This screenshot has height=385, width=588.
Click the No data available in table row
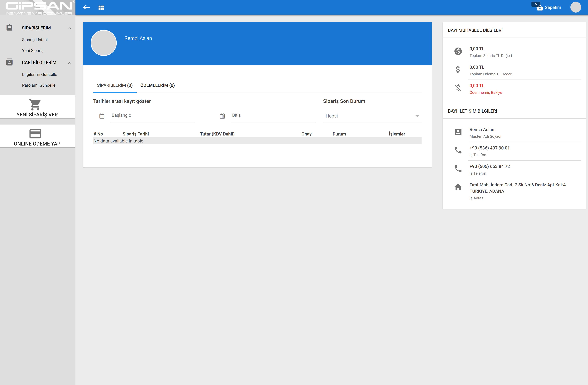click(x=257, y=141)
